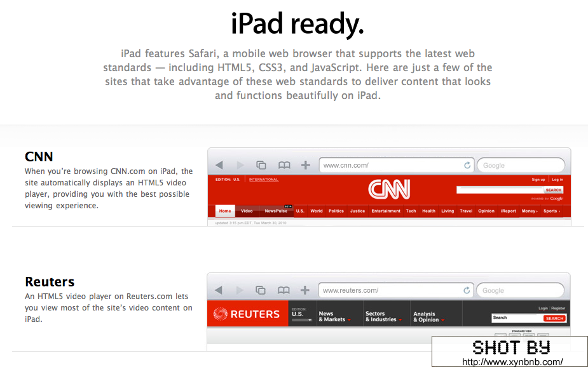Click the CNN site search text box
This screenshot has width=588, height=367.
(500, 190)
